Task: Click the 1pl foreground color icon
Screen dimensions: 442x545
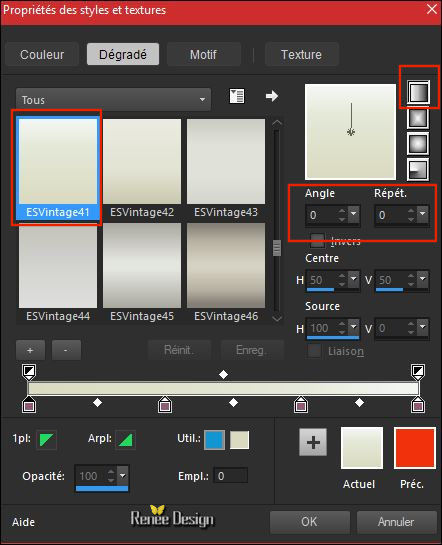Action: pyautogui.click(x=46, y=440)
